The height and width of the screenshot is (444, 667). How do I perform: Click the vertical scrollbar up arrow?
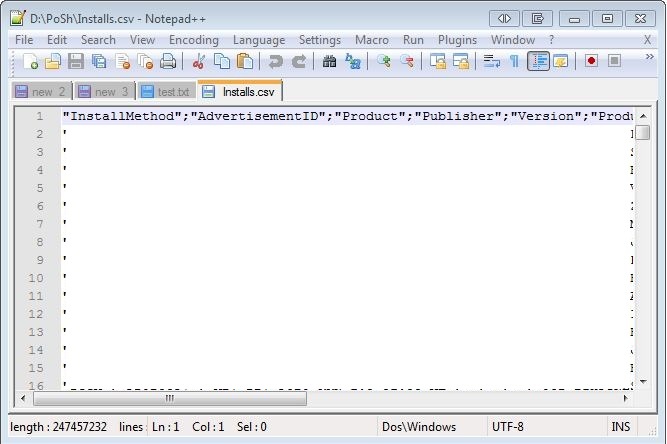(x=643, y=116)
